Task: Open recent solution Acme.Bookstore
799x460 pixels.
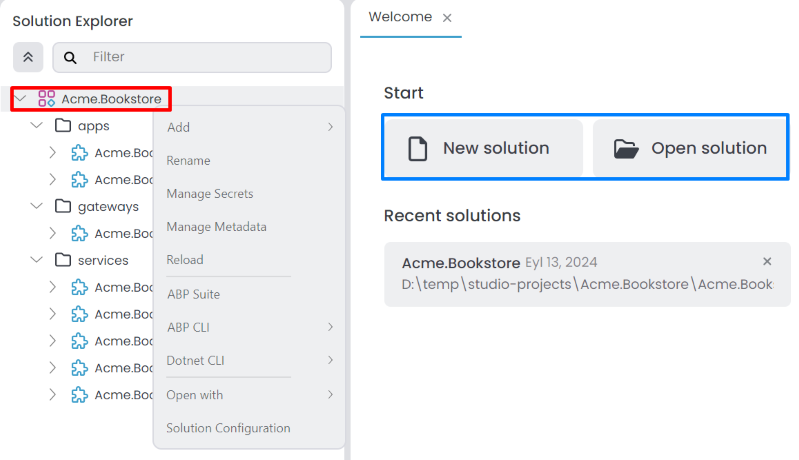Action: (587, 274)
